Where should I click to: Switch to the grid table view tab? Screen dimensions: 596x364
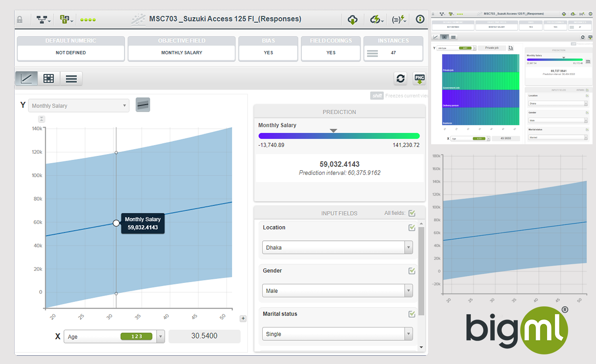point(48,79)
